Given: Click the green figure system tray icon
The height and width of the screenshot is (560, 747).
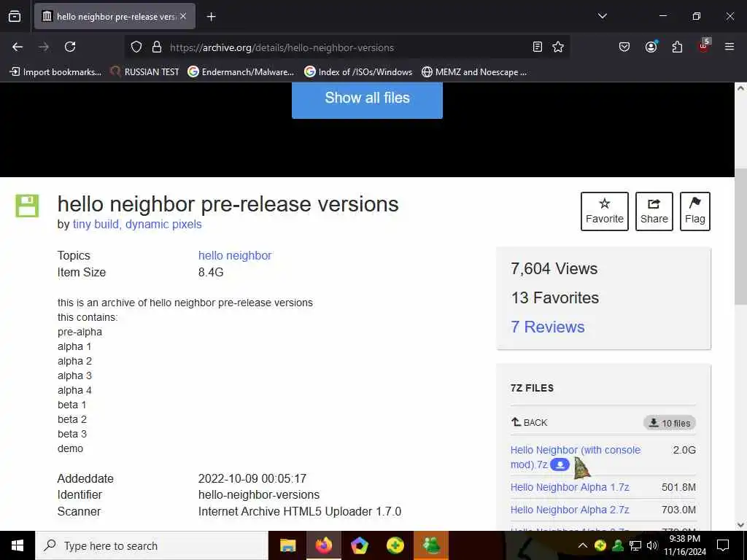Looking at the screenshot, I should pos(618,545).
